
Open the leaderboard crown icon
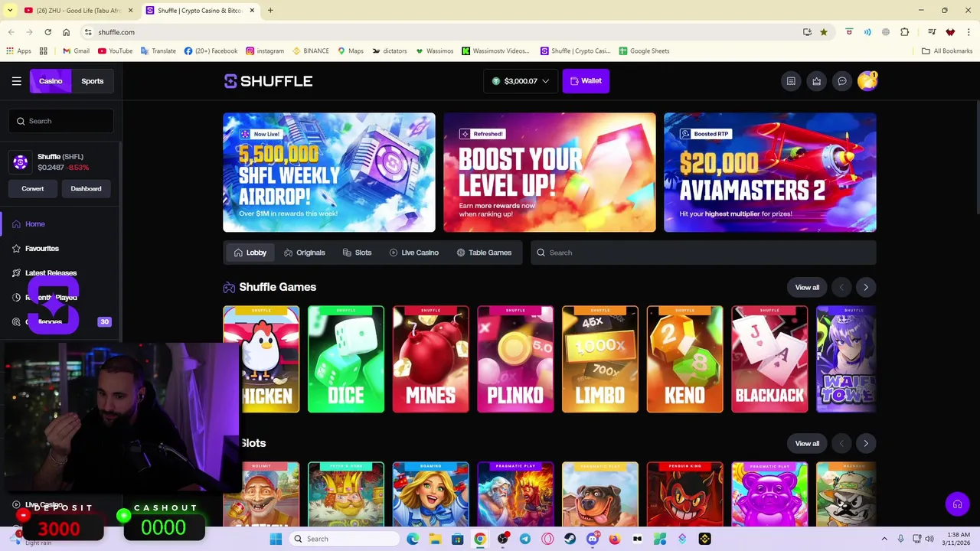[817, 81]
